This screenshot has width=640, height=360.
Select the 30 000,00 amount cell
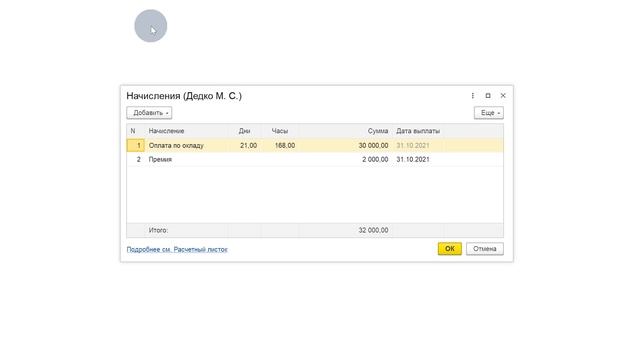[x=373, y=145]
